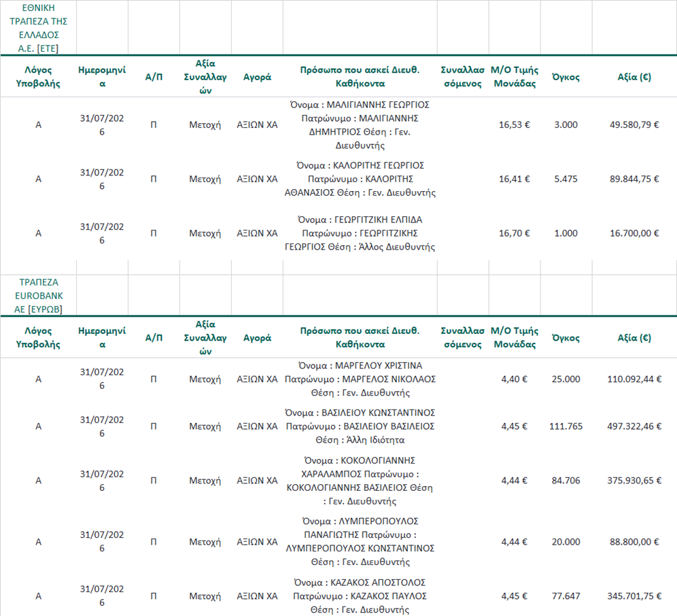This screenshot has height=616, width=677.
Task: Click value cell 88.800,00 €
Action: coord(634,542)
